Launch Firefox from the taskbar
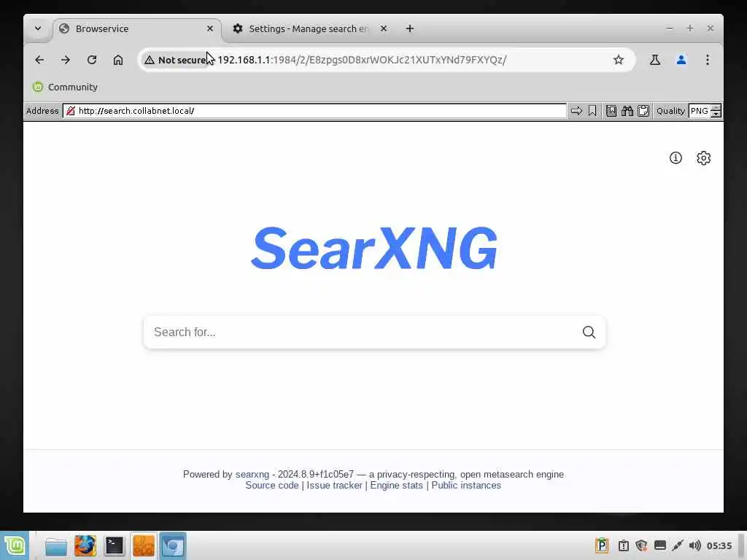Screen dimensions: 747x560 [x=85, y=546]
